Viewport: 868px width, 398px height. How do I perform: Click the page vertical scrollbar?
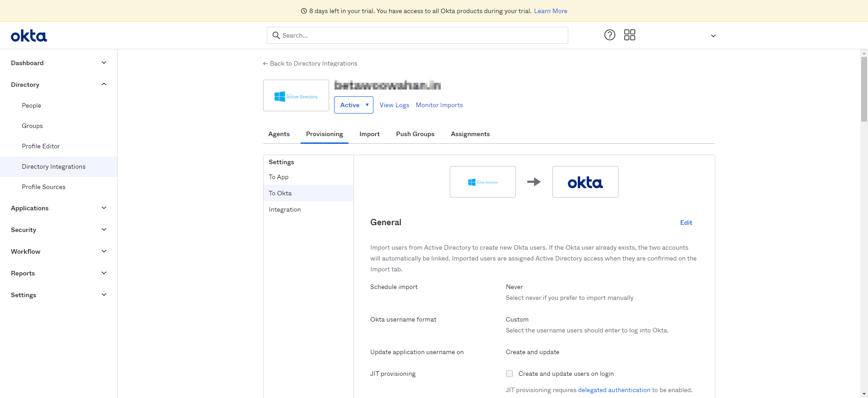coord(864,89)
